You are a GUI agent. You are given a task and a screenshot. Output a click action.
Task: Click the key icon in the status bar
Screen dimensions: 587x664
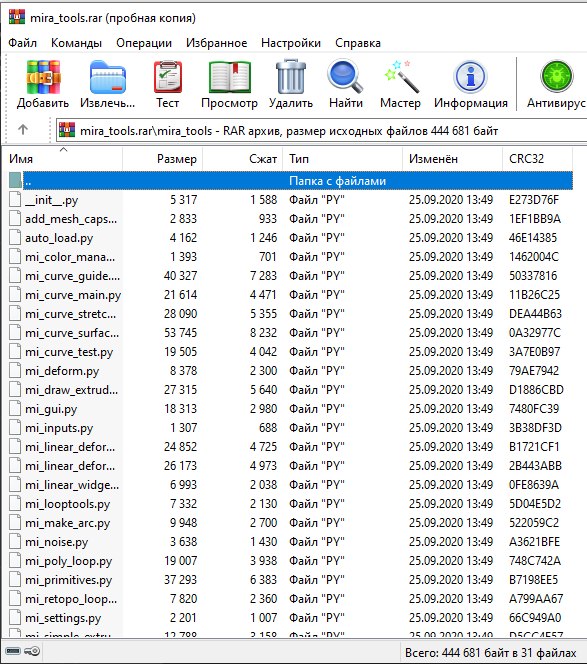pyautogui.click(x=32, y=651)
